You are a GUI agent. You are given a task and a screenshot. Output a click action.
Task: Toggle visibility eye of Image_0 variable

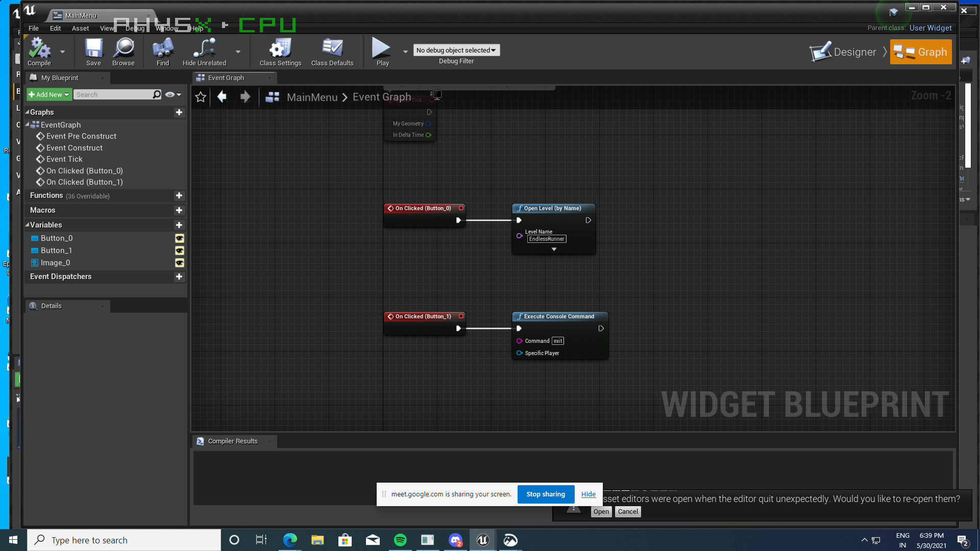coord(179,263)
